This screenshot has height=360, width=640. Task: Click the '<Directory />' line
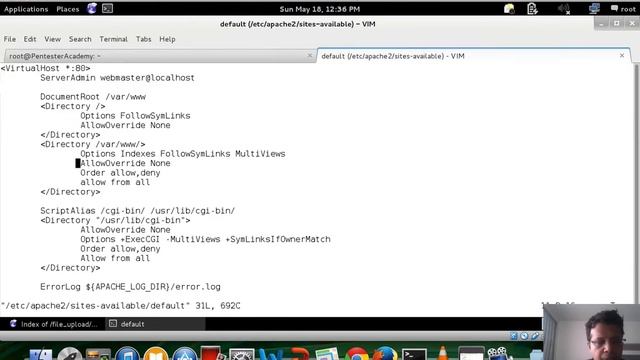(73, 106)
